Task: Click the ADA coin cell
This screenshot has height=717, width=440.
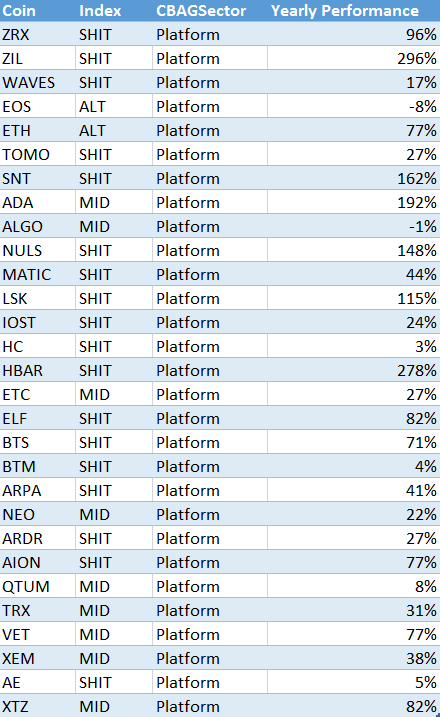Action: [38, 203]
